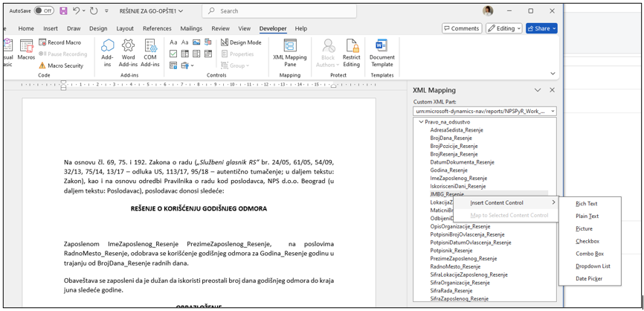Click the Record Macro icon

42,42
